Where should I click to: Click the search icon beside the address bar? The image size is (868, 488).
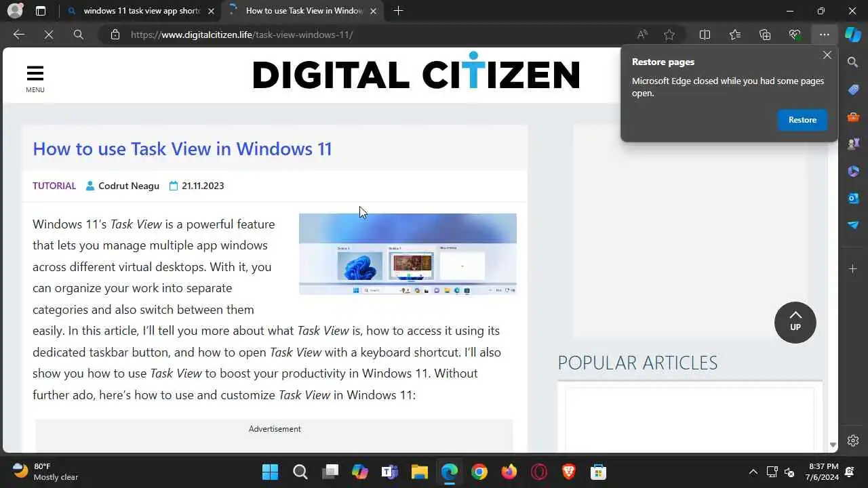pyautogui.click(x=79, y=35)
